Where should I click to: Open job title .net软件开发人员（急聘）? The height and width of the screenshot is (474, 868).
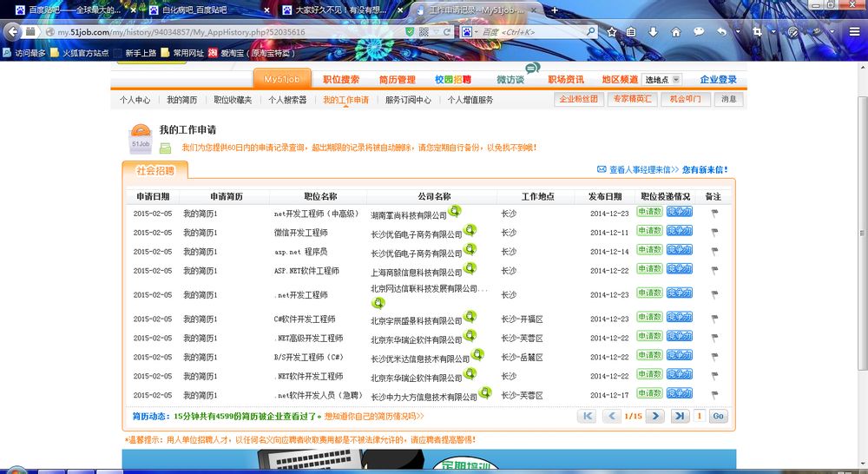pos(319,395)
